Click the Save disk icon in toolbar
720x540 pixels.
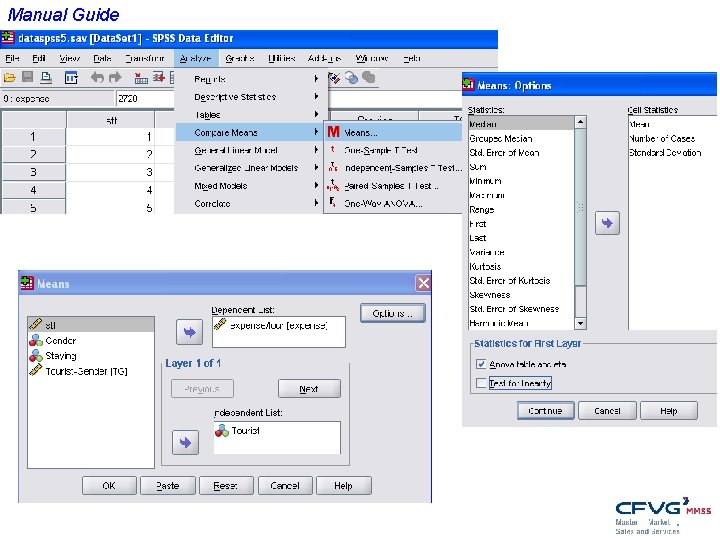28,77
